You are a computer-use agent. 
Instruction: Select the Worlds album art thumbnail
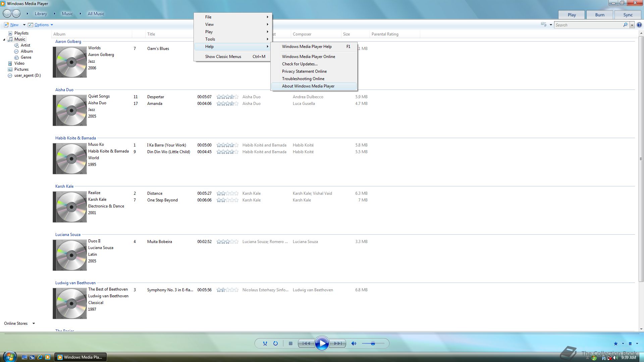point(70,62)
